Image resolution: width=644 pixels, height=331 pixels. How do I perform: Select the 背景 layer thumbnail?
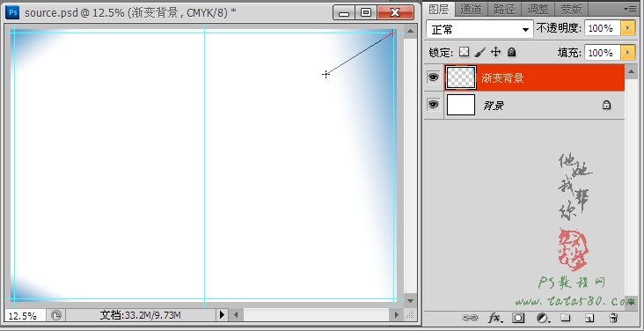point(460,105)
